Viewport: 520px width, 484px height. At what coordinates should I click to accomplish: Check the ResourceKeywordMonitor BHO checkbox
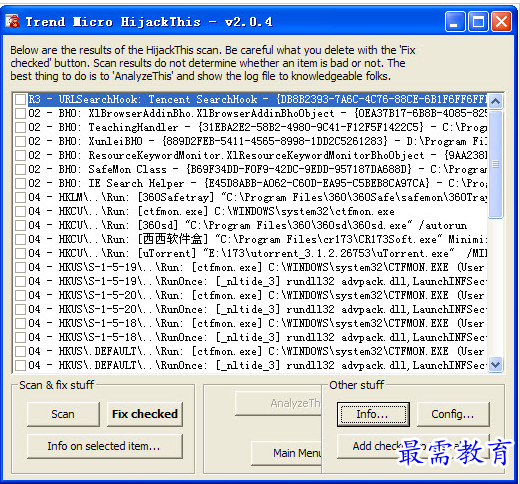pos(21,155)
